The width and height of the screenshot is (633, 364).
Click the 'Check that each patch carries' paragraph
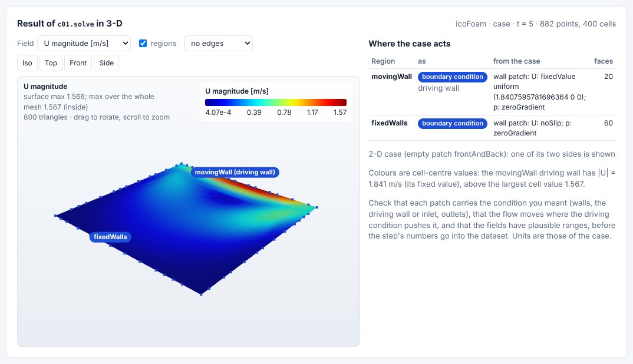click(492, 219)
